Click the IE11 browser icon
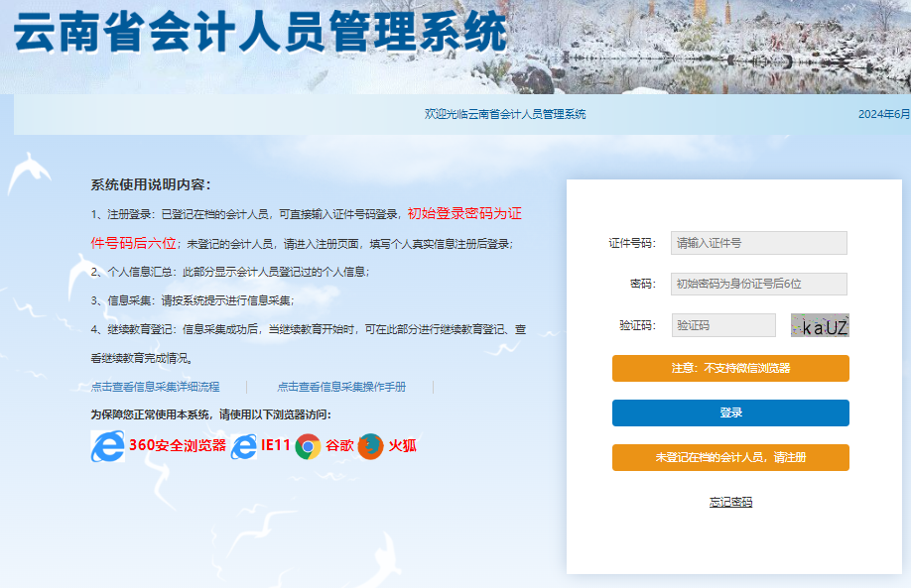Screen dimensions: 911x588 [244, 446]
